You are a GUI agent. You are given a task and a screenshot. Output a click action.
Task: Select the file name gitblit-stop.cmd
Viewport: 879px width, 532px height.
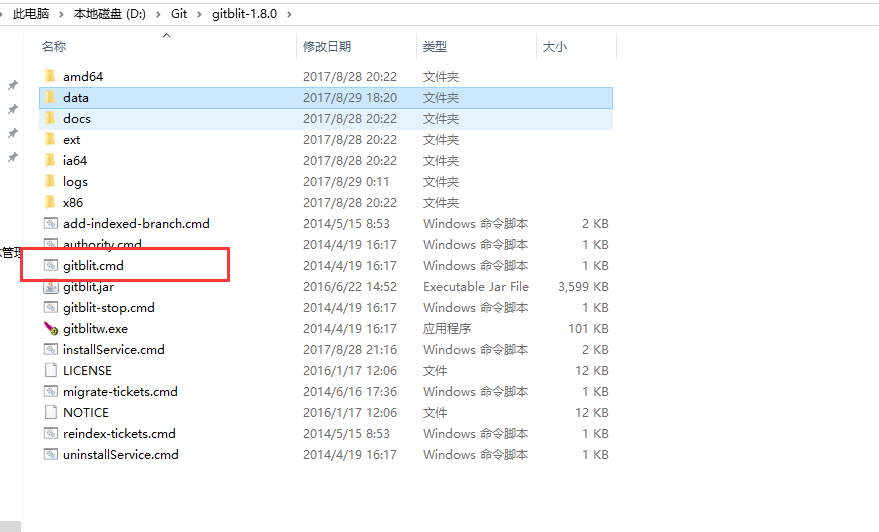coord(109,308)
